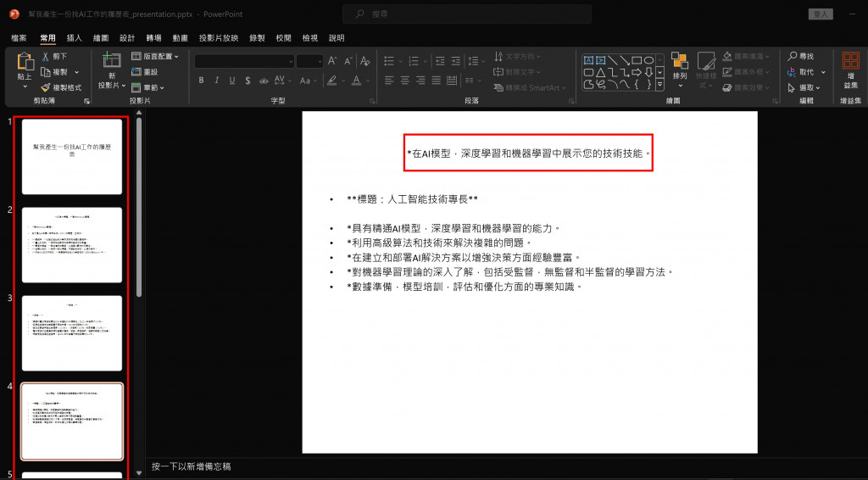Toggle Underline formatting

[232, 81]
